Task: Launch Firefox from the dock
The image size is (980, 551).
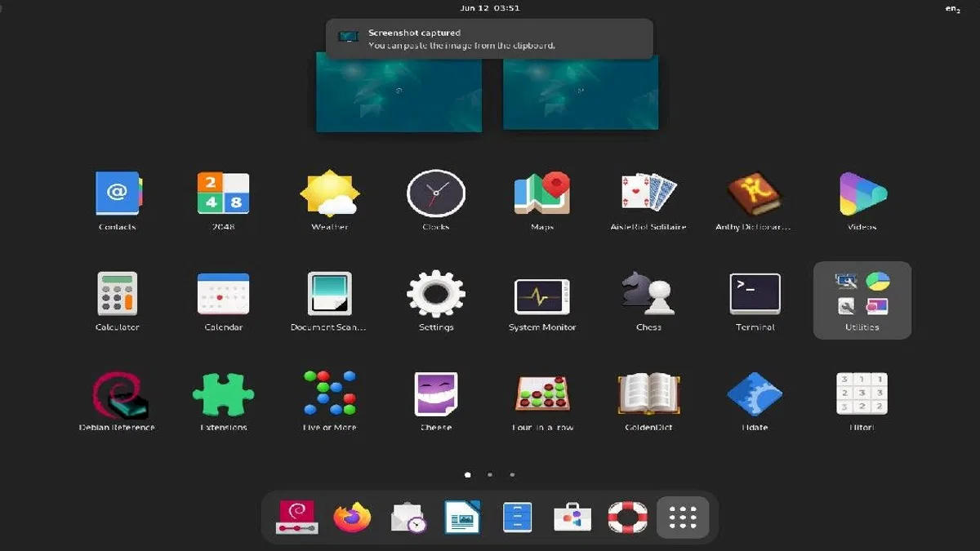Action: click(352, 517)
